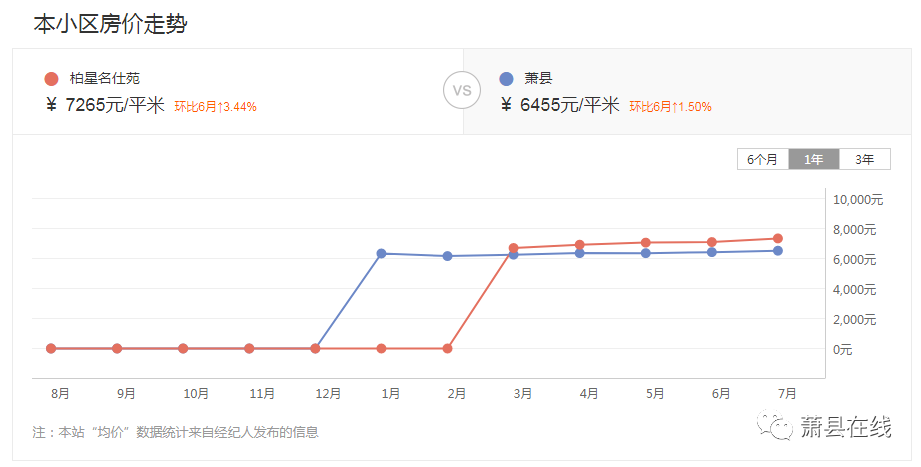Click the blue 萧县 legend dot
The image size is (921, 467).
click(x=506, y=78)
